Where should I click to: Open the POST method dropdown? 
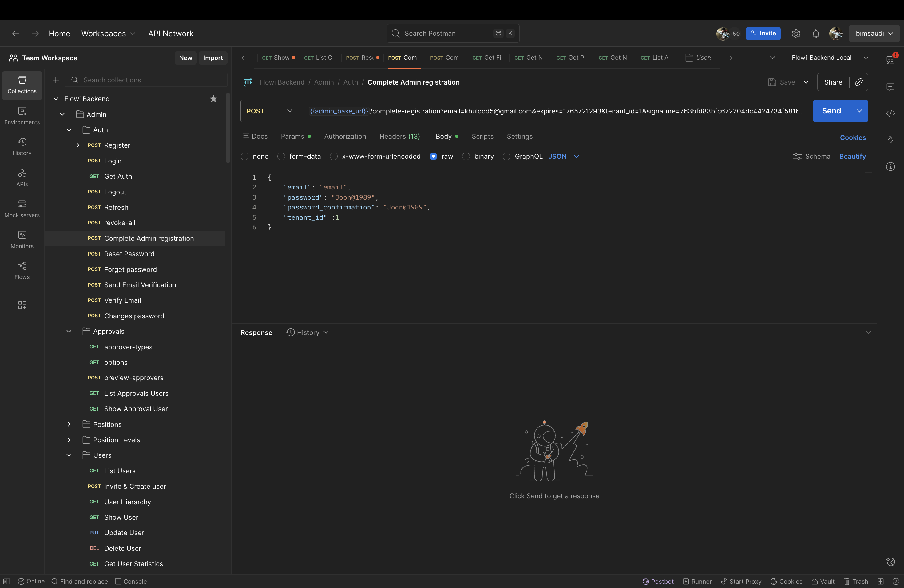270,111
